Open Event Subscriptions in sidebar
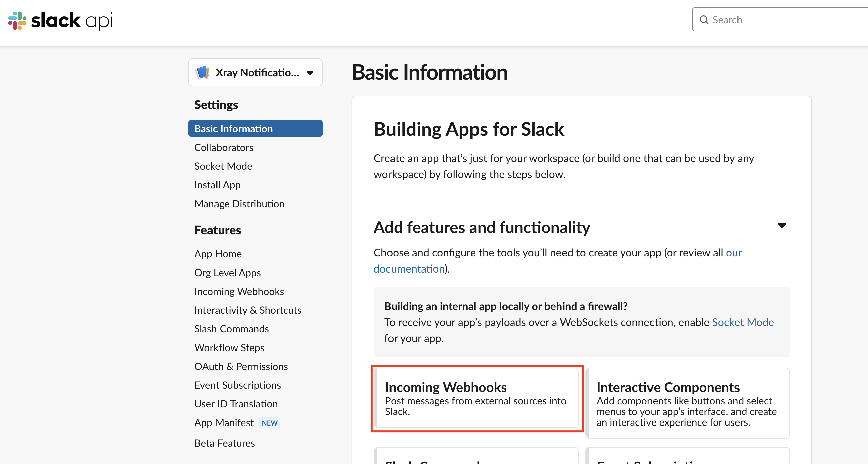This screenshot has width=868, height=464. click(x=238, y=385)
